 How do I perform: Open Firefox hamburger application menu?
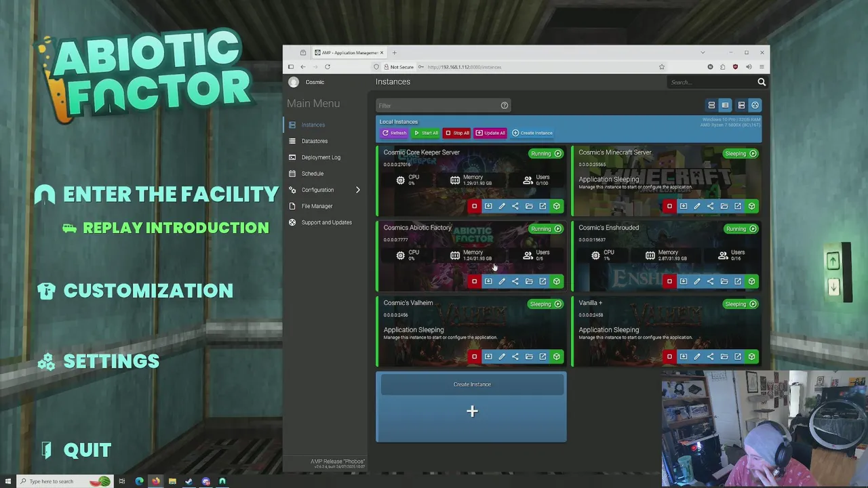pos(762,67)
